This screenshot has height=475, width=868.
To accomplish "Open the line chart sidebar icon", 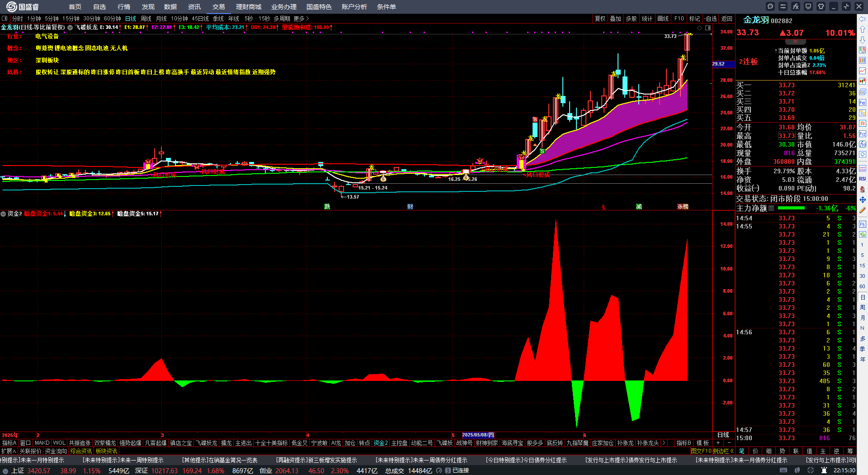I will tap(863, 71).
